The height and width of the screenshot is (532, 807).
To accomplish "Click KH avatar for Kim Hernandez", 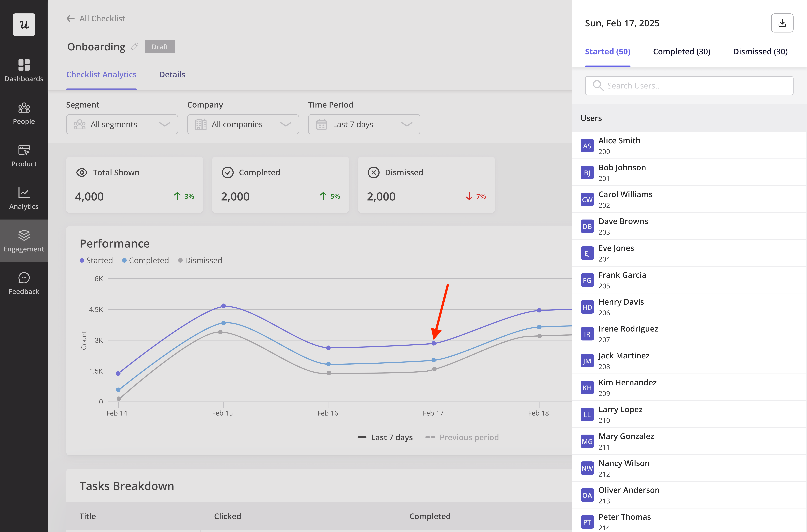I will pos(587,388).
